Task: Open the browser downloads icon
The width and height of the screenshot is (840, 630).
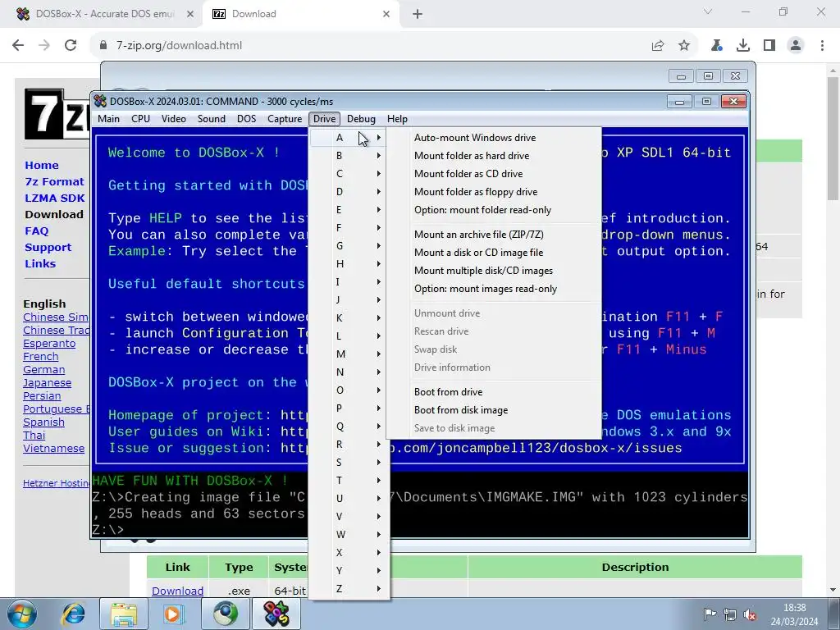Action: (x=743, y=46)
